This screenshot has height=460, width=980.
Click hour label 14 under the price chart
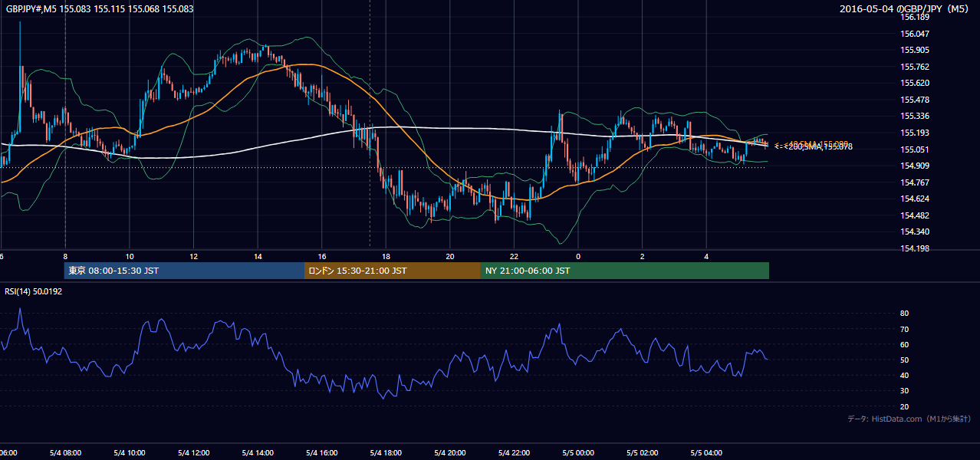[258, 256]
